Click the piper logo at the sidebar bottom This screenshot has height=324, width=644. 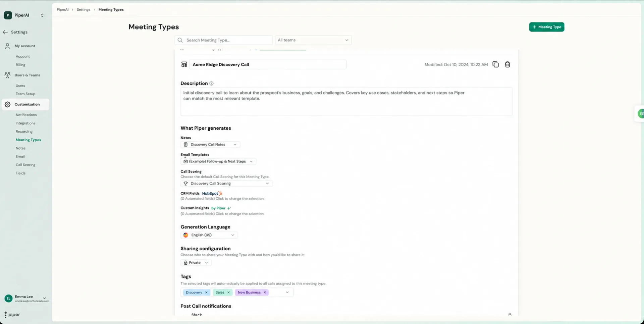(12, 315)
